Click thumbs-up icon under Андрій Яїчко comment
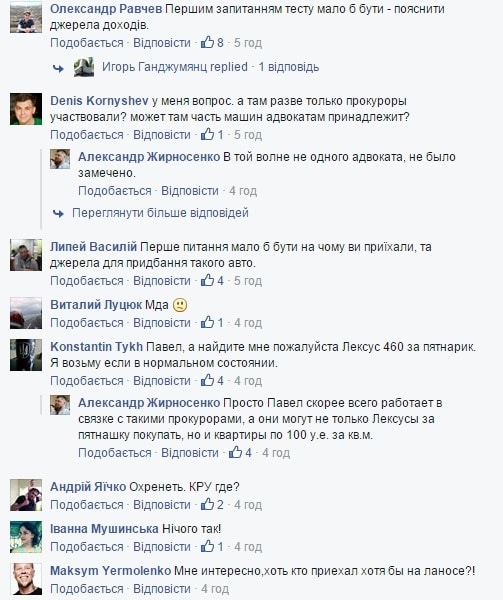The width and height of the screenshot is (503, 600). (x=207, y=504)
